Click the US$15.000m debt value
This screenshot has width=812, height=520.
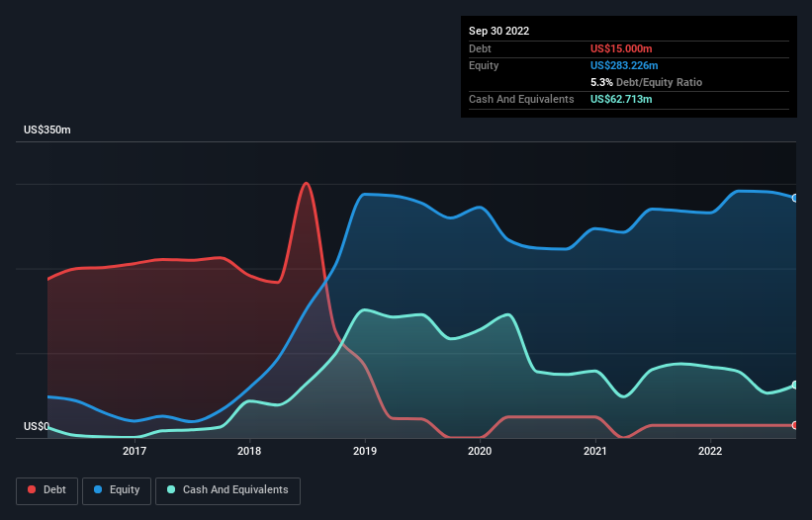tap(621, 48)
